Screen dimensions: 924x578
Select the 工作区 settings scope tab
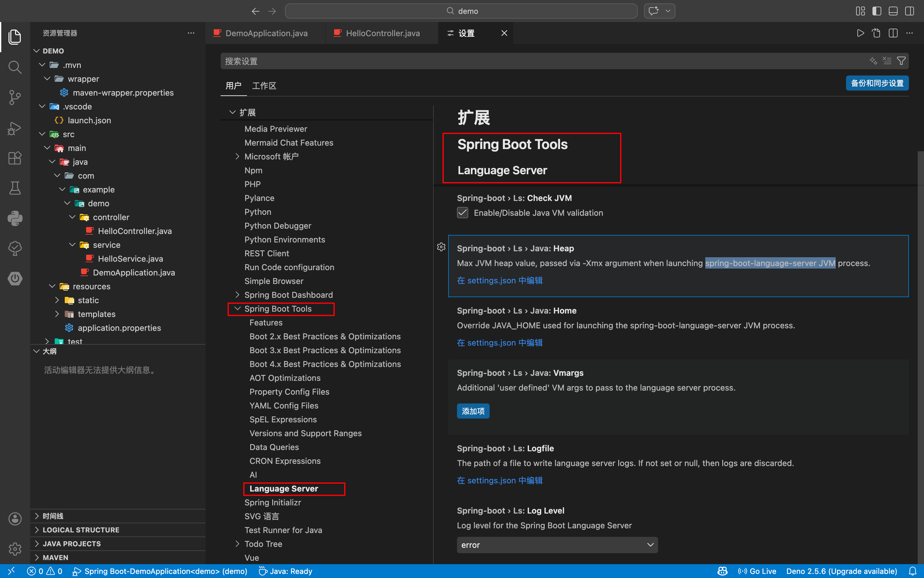pyautogui.click(x=264, y=86)
